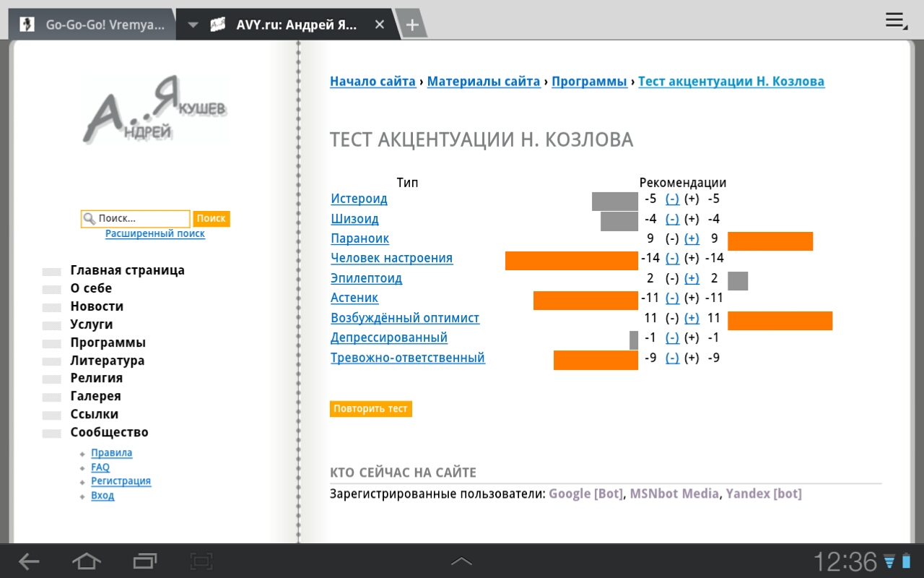Click the Начало сайта breadcrumb
924x578 pixels.
coord(372,82)
